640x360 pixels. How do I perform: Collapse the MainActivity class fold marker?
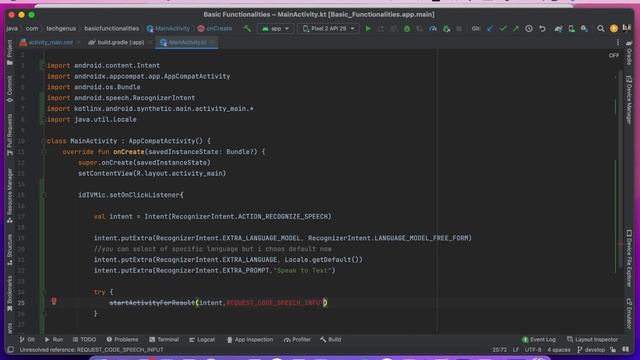pos(43,141)
